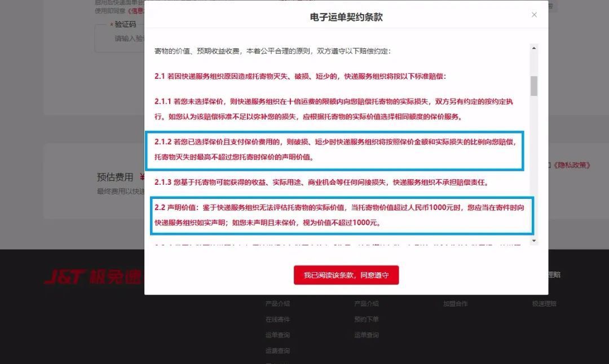The height and width of the screenshot is (364, 609).
Task: Open the 预约下单 footer link
Action: [366, 319]
